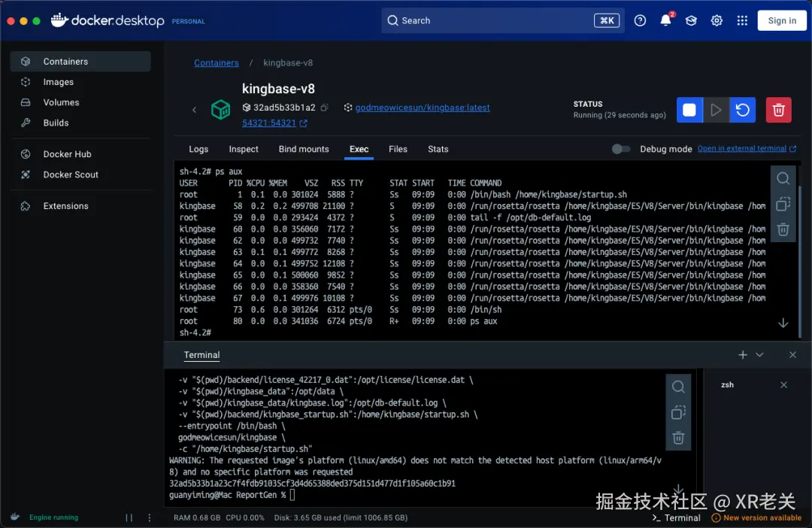Screen dimensions: 812x528
Task: Jump to bottom of Exec output arrow
Action: pyautogui.click(x=783, y=323)
